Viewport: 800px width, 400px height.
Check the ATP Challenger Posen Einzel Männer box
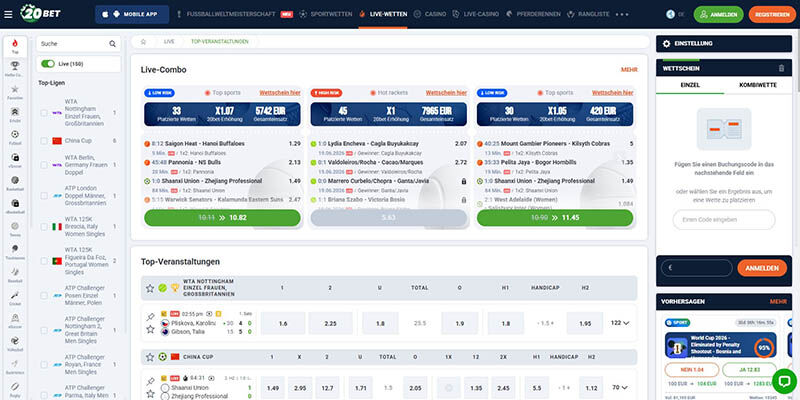44,295
